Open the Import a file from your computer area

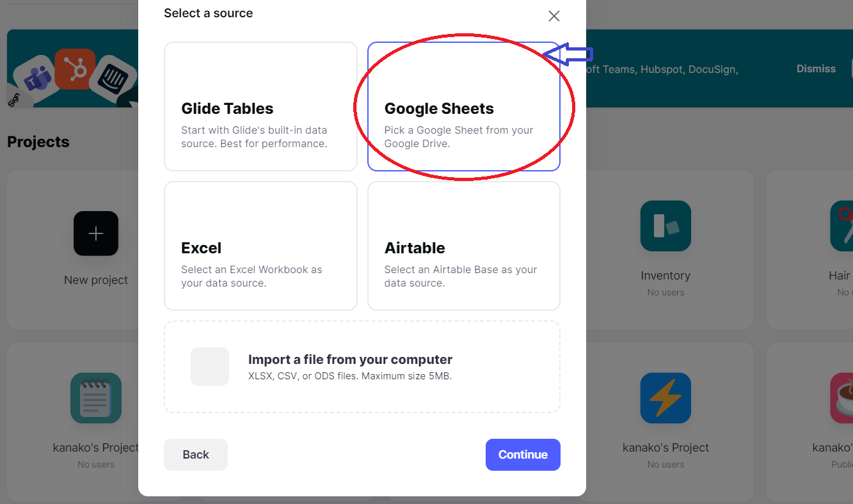[362, 366]
